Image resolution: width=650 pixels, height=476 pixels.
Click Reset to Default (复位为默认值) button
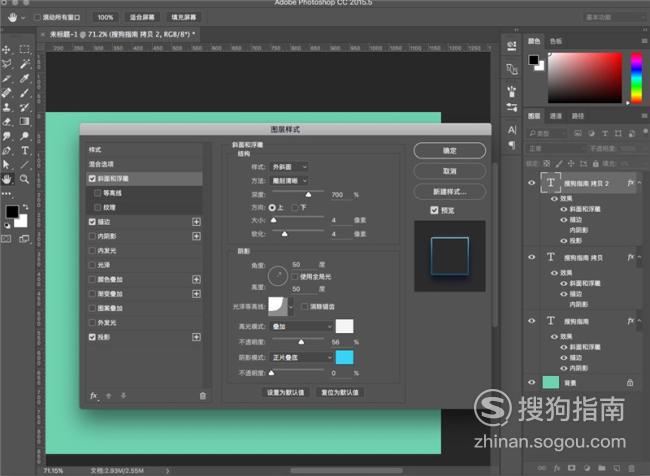tap(340, 392)
